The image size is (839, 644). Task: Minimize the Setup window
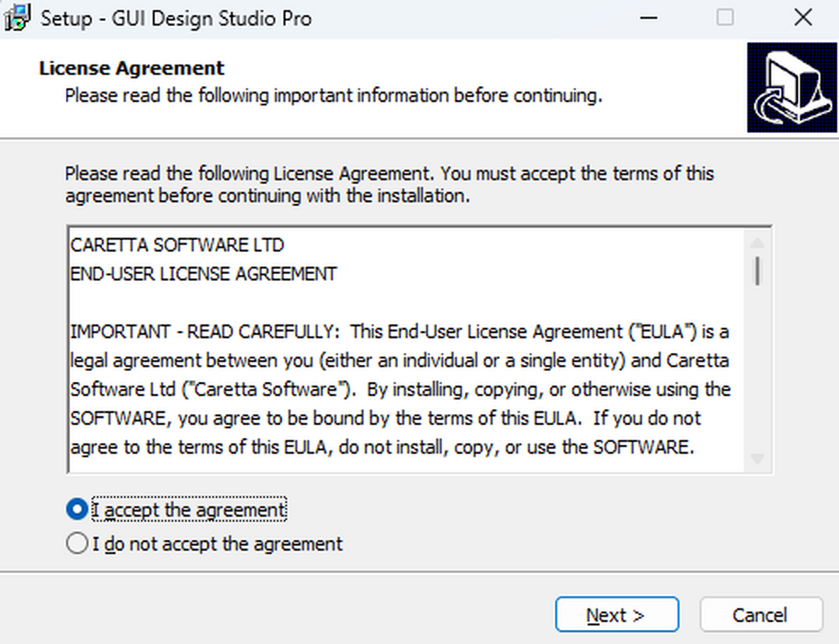point(650,18)
